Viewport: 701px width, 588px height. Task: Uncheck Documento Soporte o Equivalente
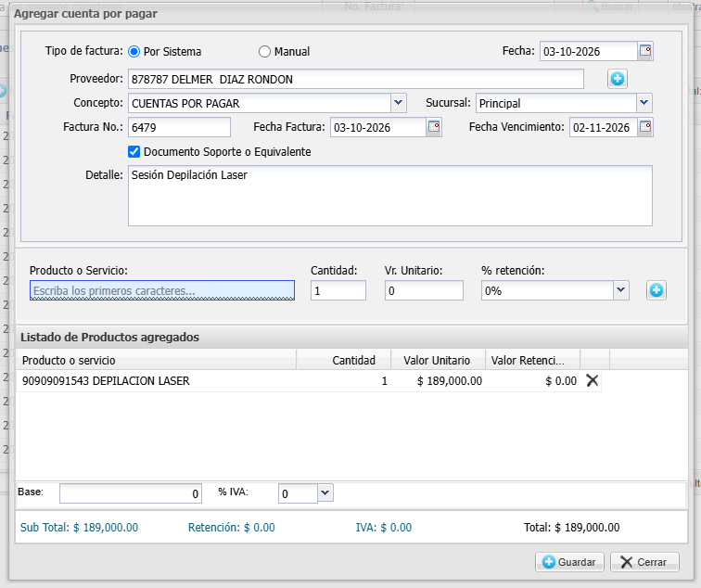pyautogui.click(x=134, y=151)
